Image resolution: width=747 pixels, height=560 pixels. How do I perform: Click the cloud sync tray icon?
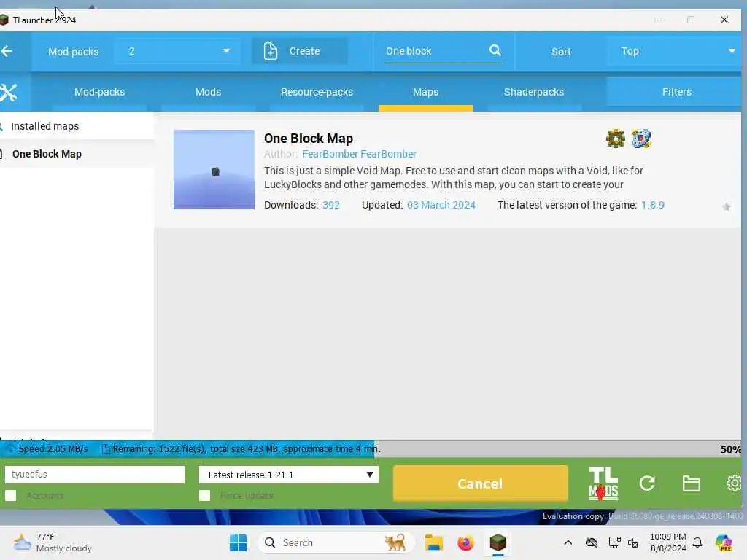[591, 542]
